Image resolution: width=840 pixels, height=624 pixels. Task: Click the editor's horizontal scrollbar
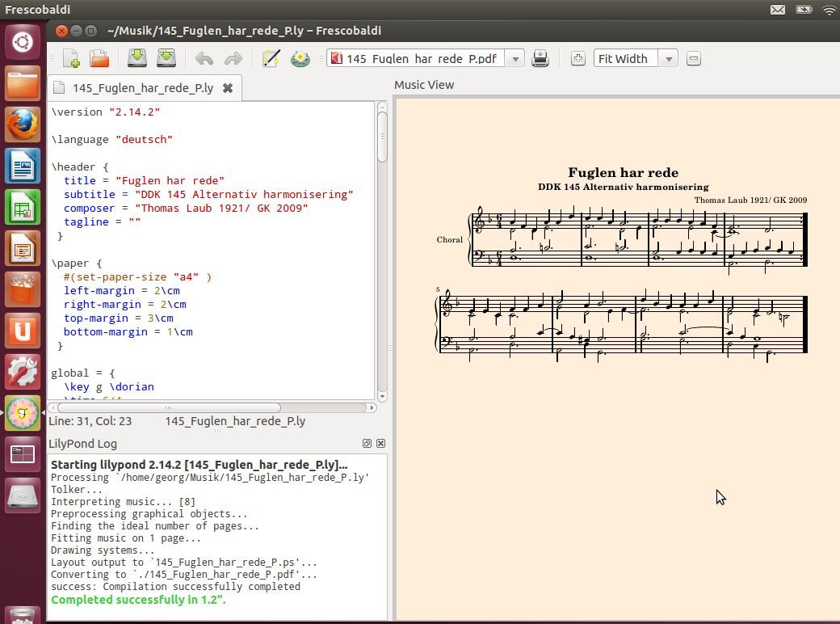coord(169,407)
